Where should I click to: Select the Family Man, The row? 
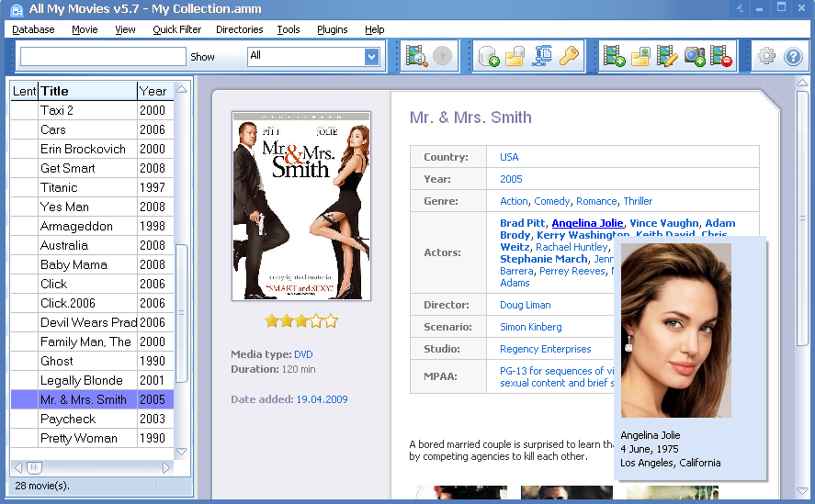[x=92, y=342]
